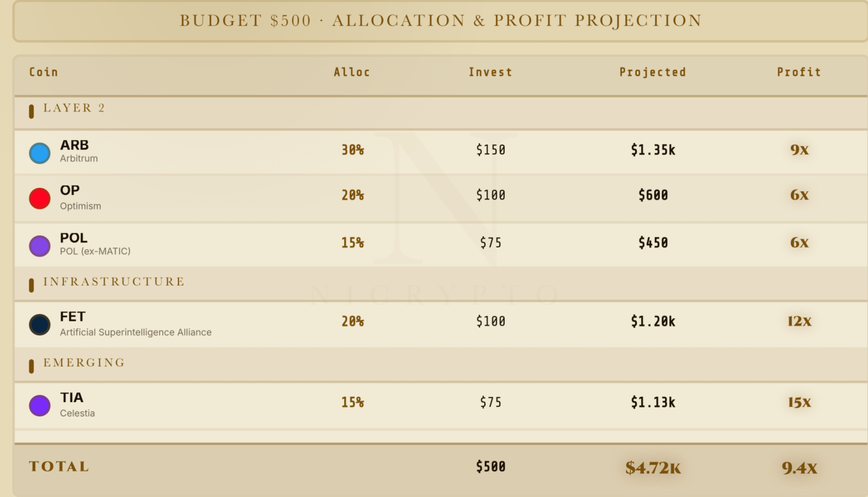Select the Infrastructure section marker bar

pyautogui.click(x=31, y=285)
